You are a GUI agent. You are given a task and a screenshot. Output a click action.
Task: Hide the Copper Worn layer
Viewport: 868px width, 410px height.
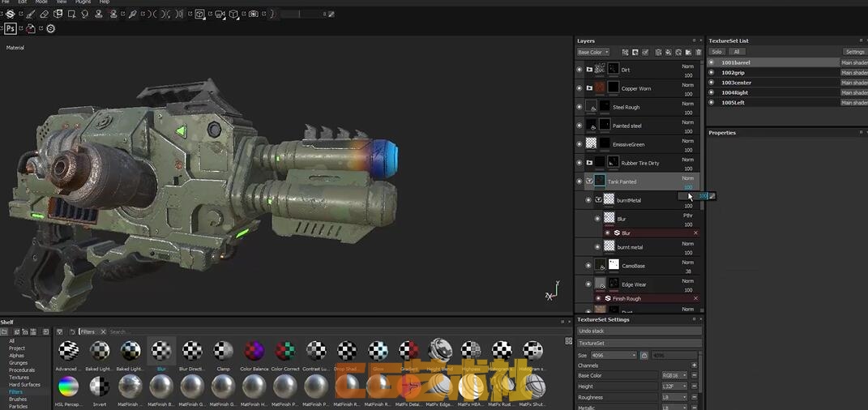[x=579, y=88]
